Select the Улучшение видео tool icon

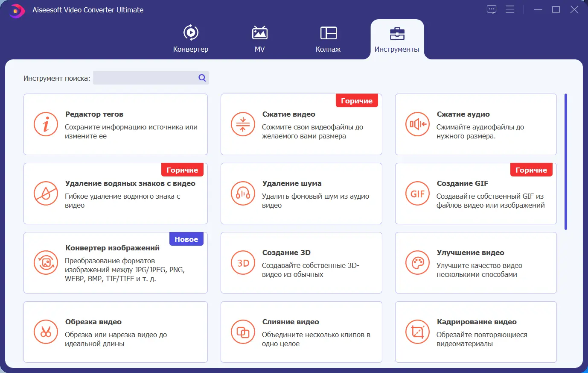pyautogui.click(x=417, y=263)
